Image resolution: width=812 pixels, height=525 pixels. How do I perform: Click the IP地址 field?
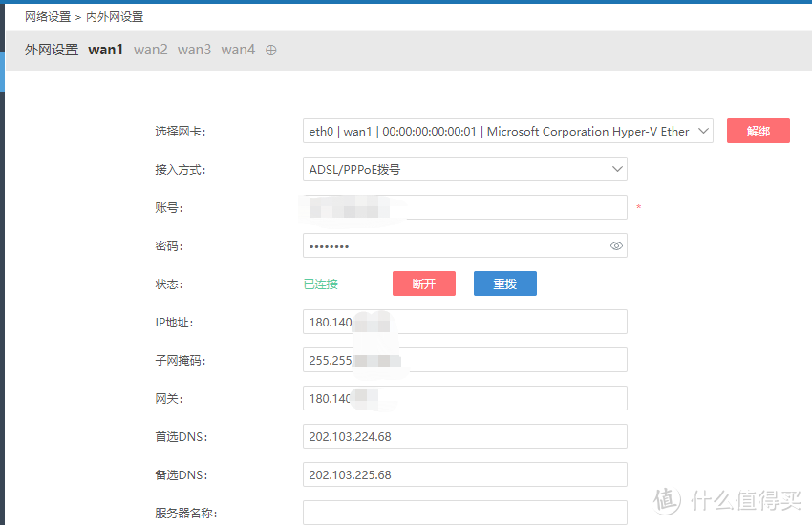(x=465, y=322)
